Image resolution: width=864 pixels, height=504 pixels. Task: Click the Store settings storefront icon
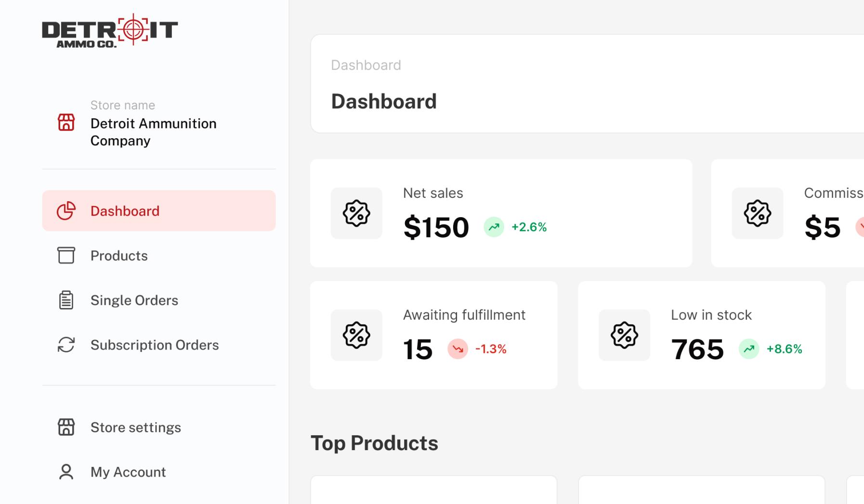coord(66,427)
